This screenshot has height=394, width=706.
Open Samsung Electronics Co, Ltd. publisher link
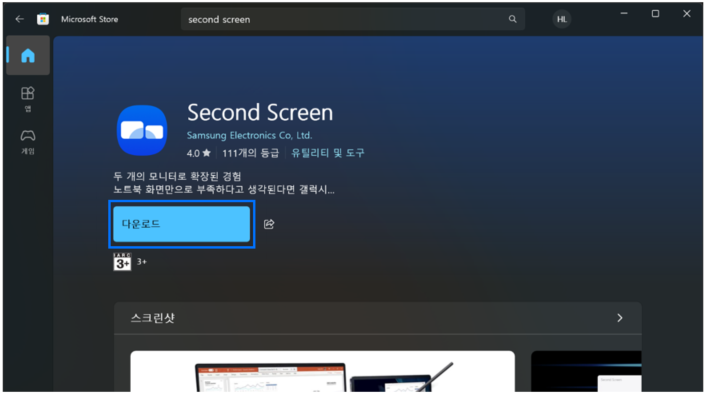pyautogui.click(x=249, y=135)
